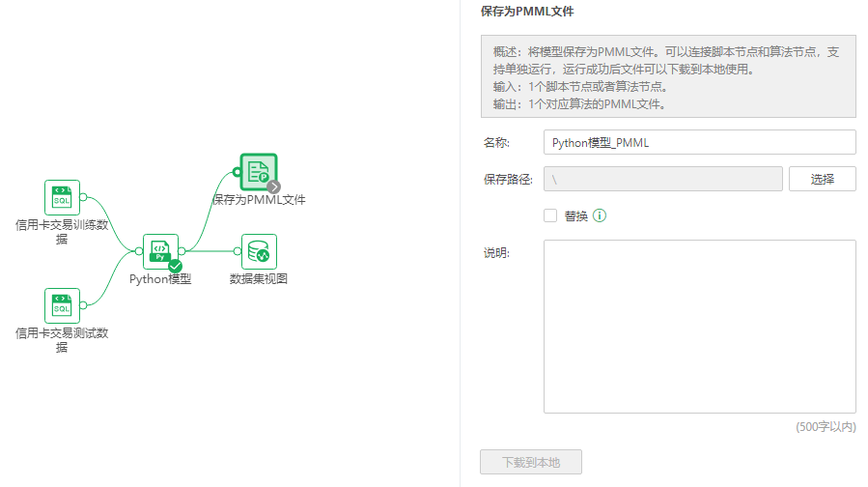
Task: Click the 保存路径 path field
Action: 662,179
